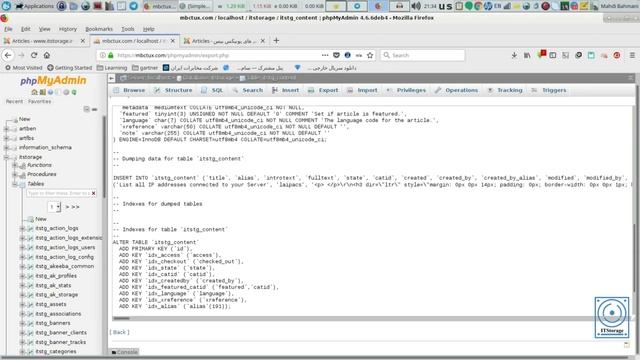
Task: Open the Export tab
Action: [x=323, y=90]
